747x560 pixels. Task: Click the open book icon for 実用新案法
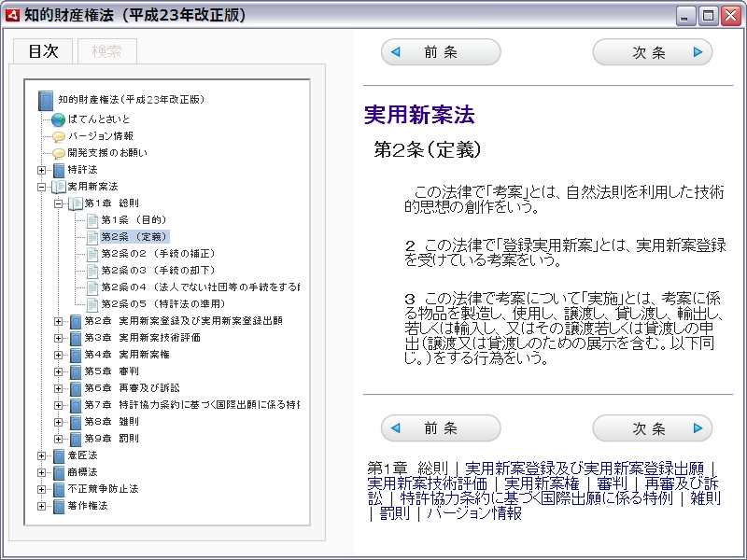[59, 187]
